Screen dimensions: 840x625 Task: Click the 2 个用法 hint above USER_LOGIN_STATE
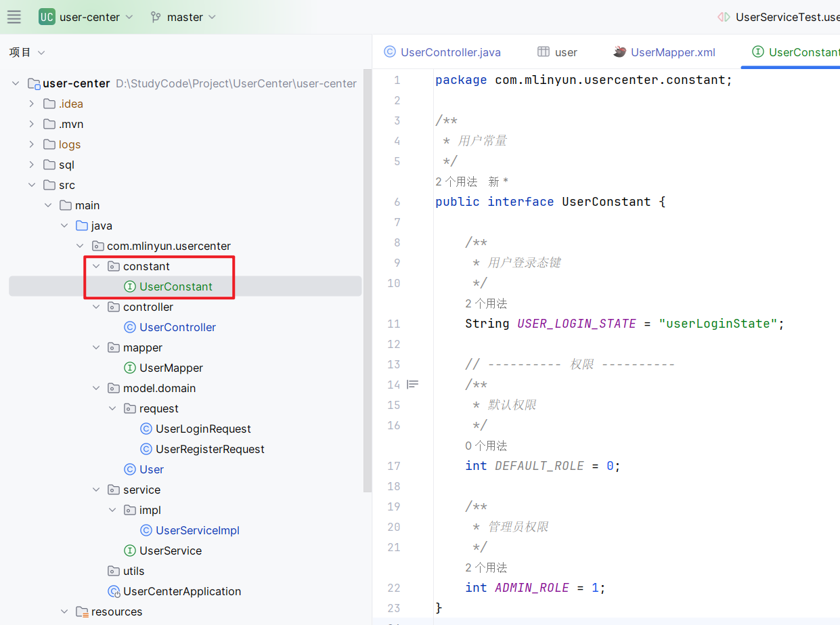click(x=486, y=303)
